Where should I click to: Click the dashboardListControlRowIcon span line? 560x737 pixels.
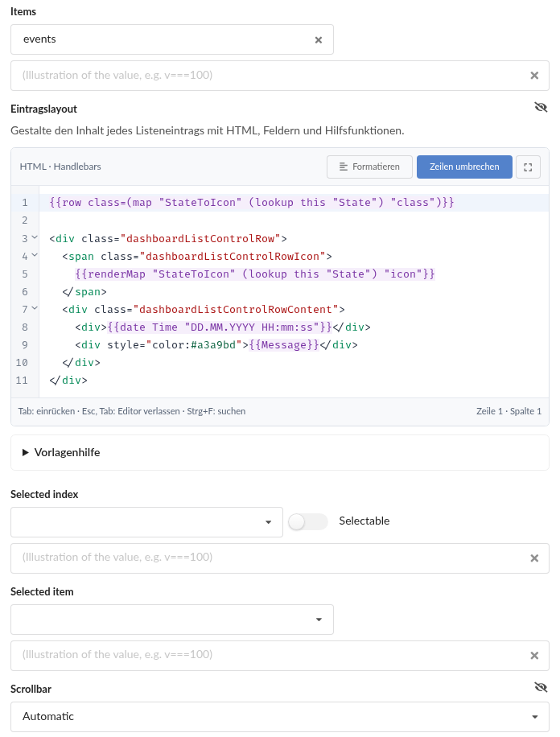(x=196, y=256)
